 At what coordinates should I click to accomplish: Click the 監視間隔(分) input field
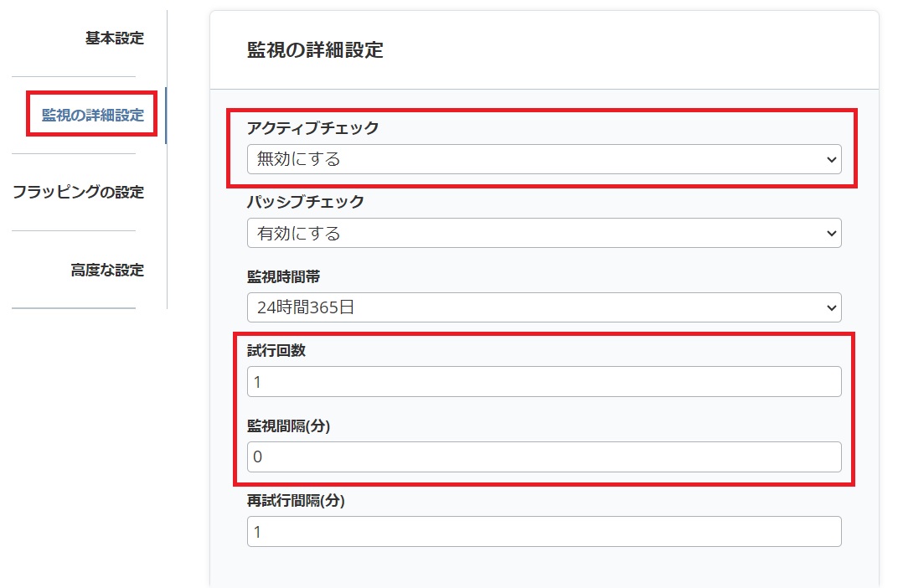tap(544, 456)
